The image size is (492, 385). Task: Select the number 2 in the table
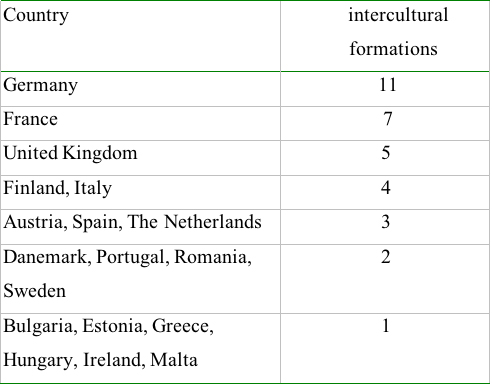(x=386, y=257)
